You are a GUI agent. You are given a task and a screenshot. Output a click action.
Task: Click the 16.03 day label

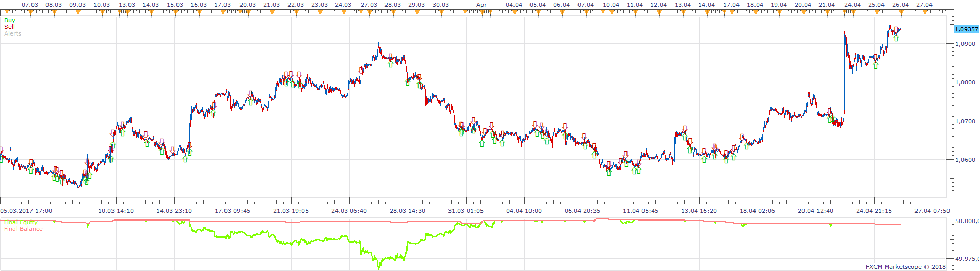199,5
